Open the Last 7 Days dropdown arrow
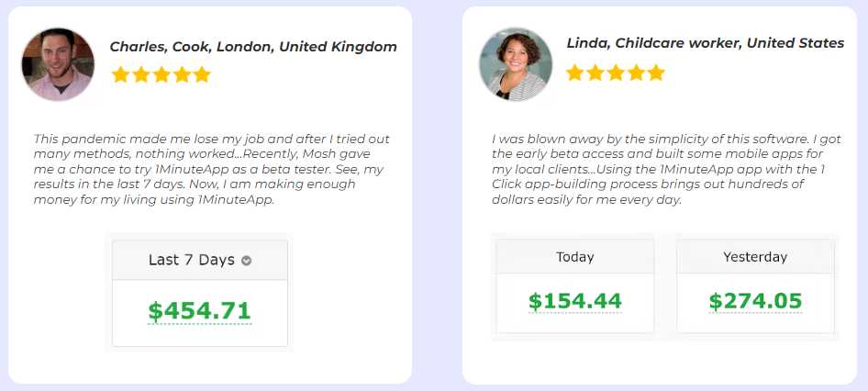Viewport: 868px width, 391px height. (x=246, y=261)
